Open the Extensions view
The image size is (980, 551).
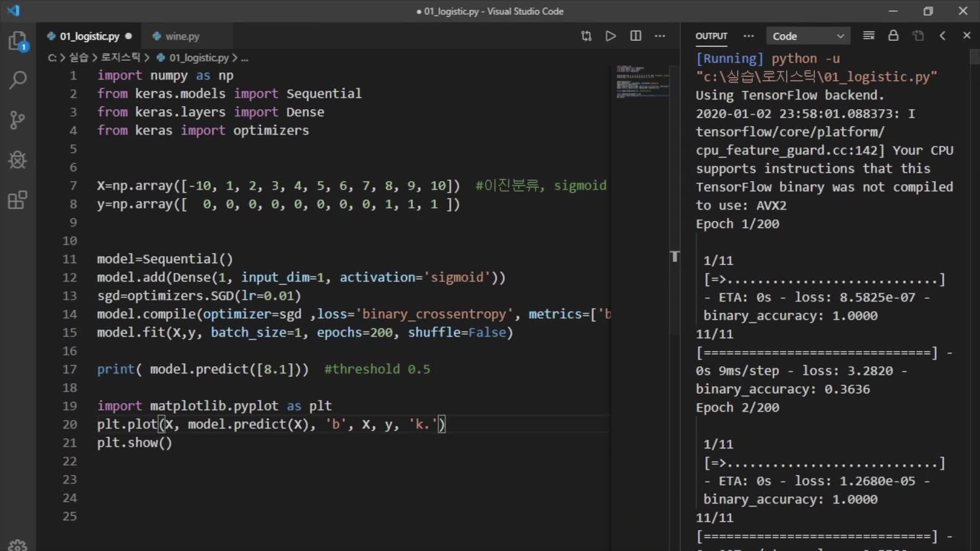point(18,200)
